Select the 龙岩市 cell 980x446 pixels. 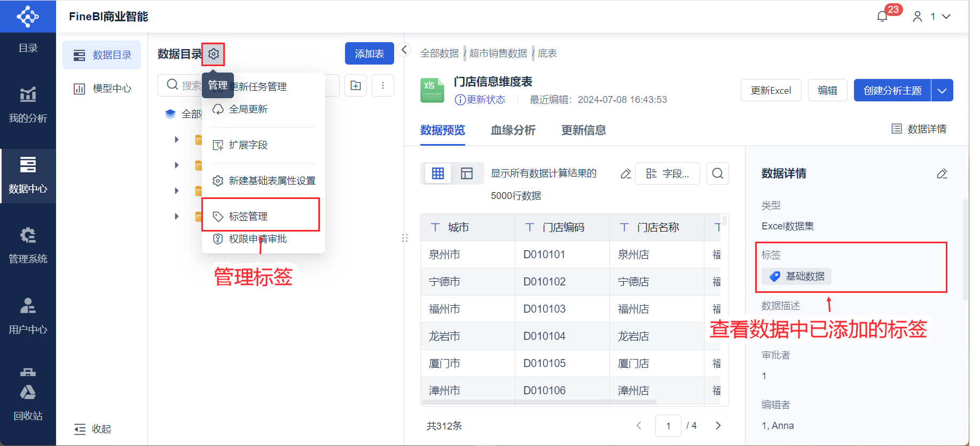468,336
